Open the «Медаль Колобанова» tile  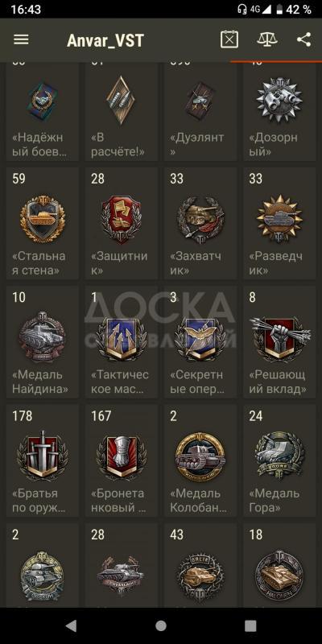200,460
